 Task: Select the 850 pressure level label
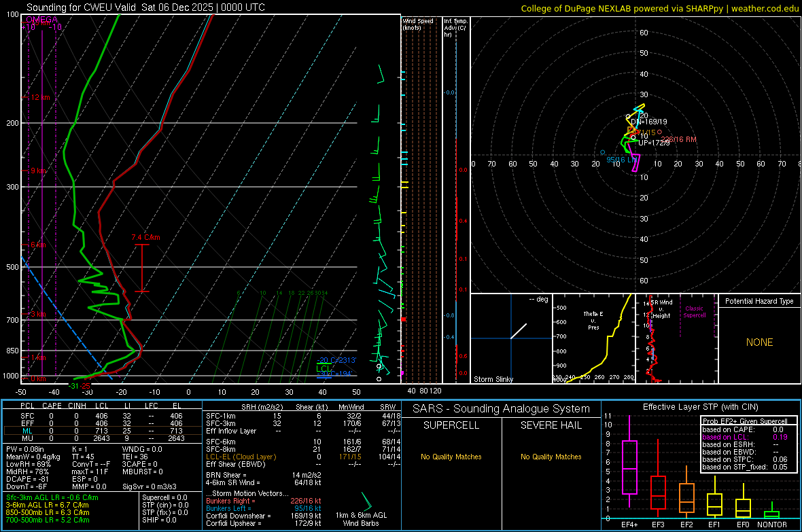pos(12,351)
